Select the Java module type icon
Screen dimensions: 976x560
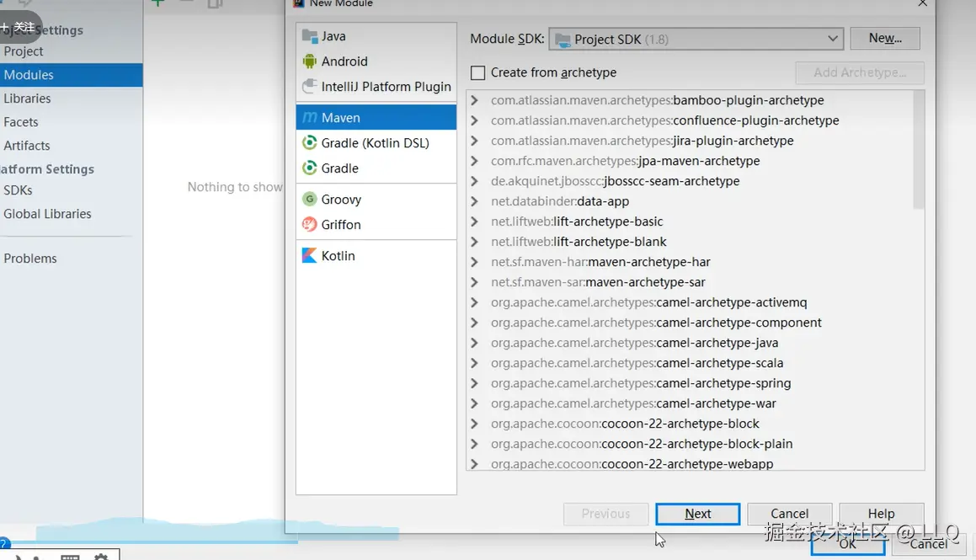point(309,36)
